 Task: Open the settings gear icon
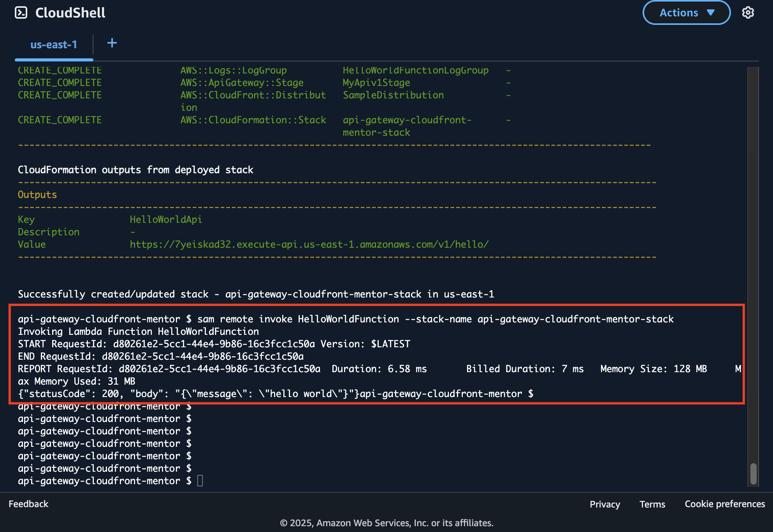click(748, 13)
